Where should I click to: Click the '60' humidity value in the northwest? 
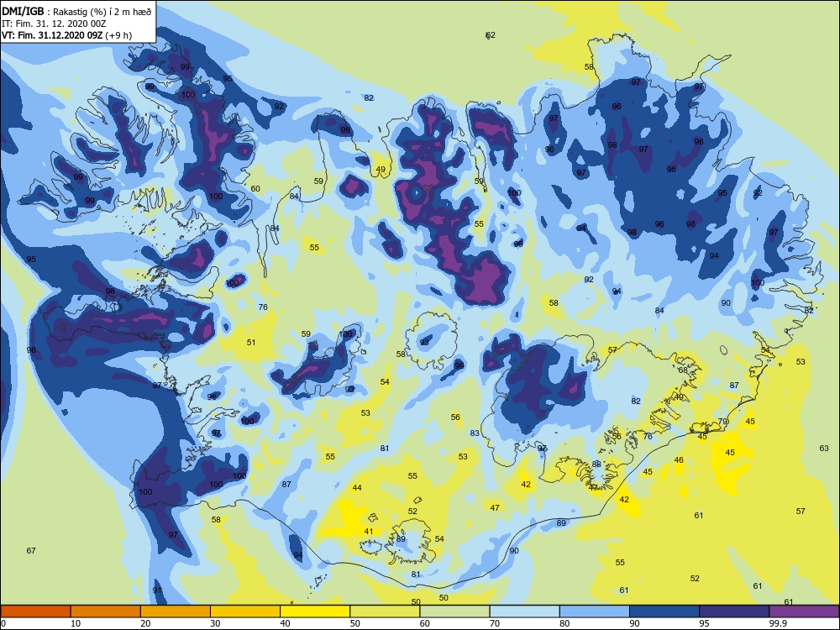255,188
